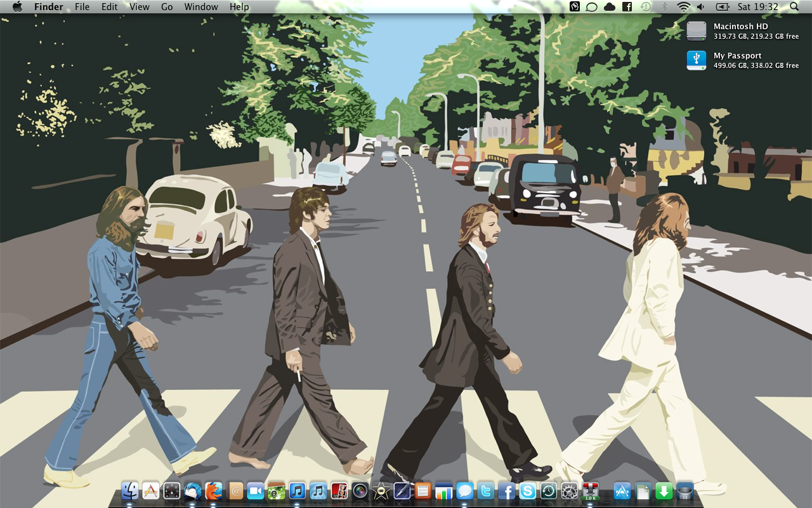Launch Thunderbird mail from the Dock
The width and height of the screenshot is (812, 508).
click(193, 490)
